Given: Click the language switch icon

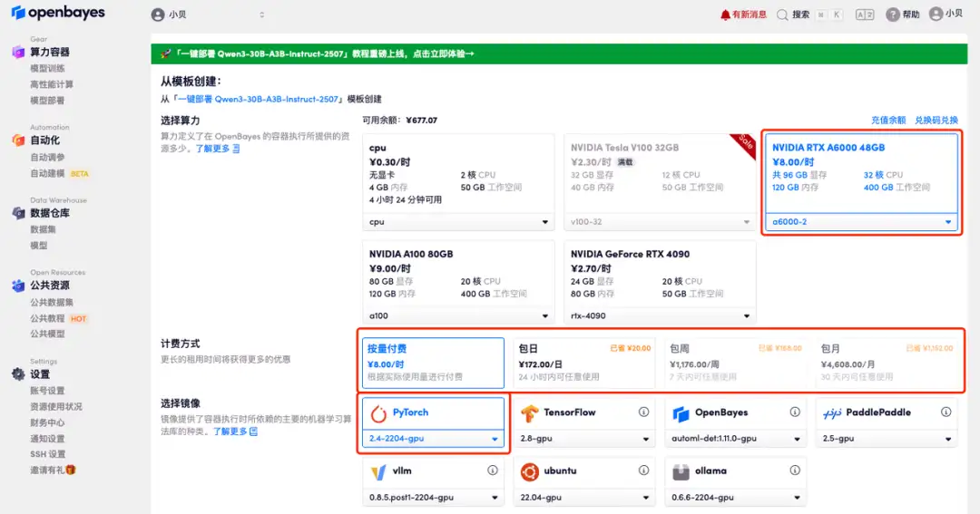Looking at the screenshot, I should [865, 15].
